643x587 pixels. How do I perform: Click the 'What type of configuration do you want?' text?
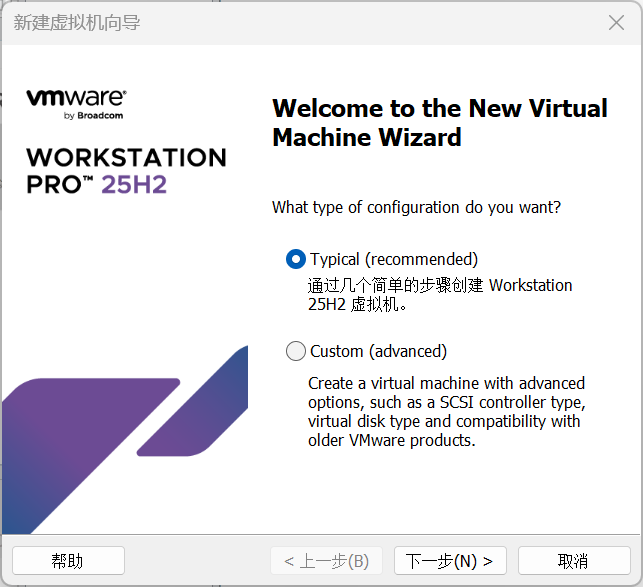(x=416, y=207)
